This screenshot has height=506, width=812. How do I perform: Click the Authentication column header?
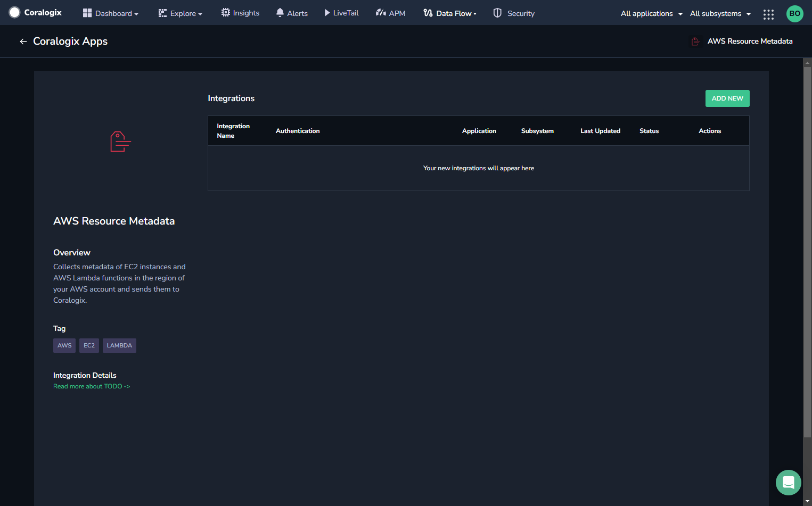point(298,131)
